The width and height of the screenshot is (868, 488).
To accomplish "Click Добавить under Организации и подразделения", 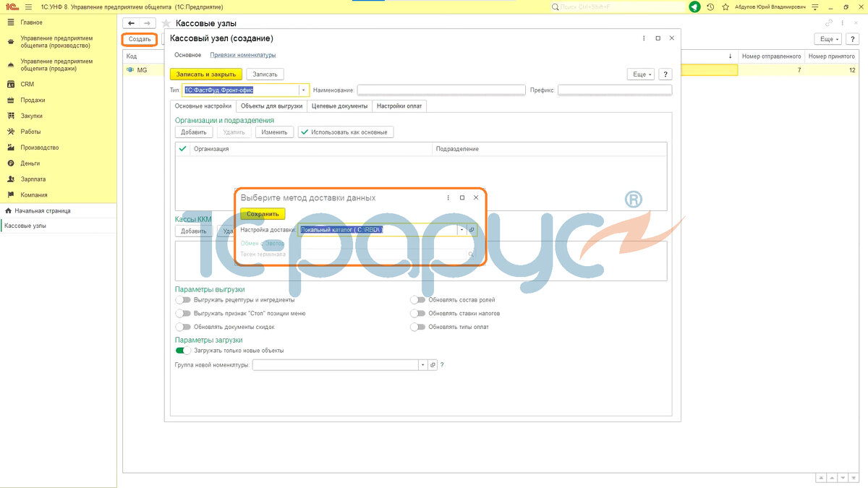I will 193,132.
